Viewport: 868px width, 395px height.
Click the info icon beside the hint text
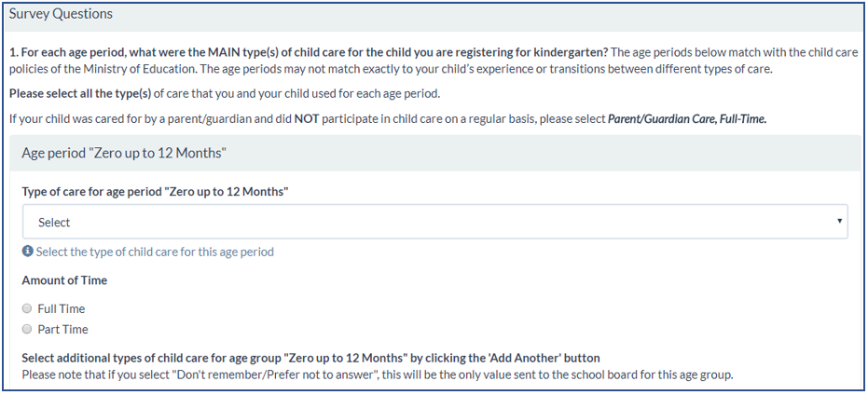coord(28,252)
